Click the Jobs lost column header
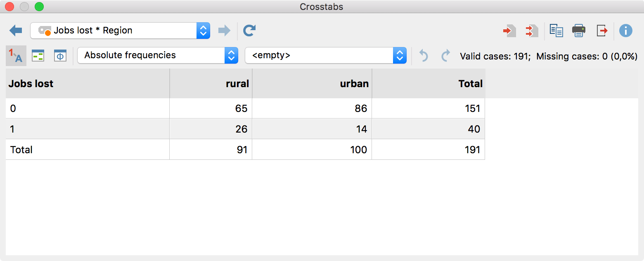This screenshot has height=261, width=644. 88,83
